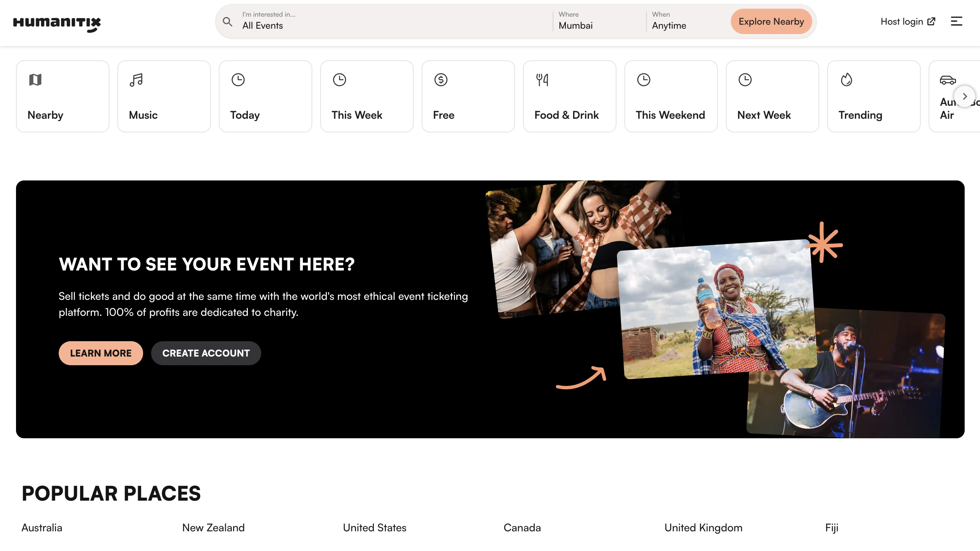Open the Food & Drink category
Viewport: 980px width, 551px height.
click(569, 96)
